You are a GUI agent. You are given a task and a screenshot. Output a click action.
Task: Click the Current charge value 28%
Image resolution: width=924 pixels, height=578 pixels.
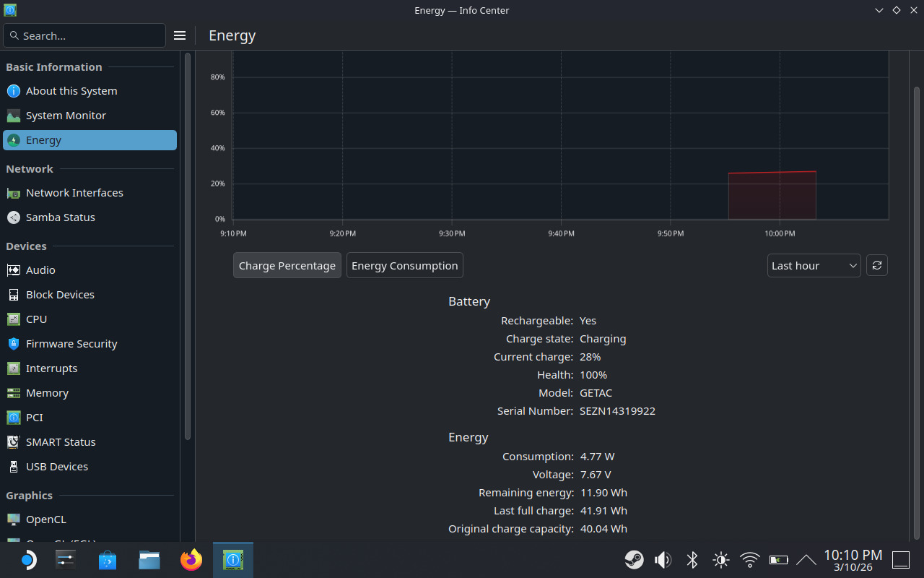click(590, 357)
